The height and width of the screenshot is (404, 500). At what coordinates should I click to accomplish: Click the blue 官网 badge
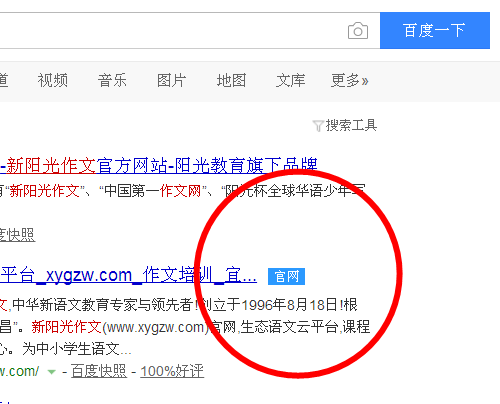click(x=286, y=276)
